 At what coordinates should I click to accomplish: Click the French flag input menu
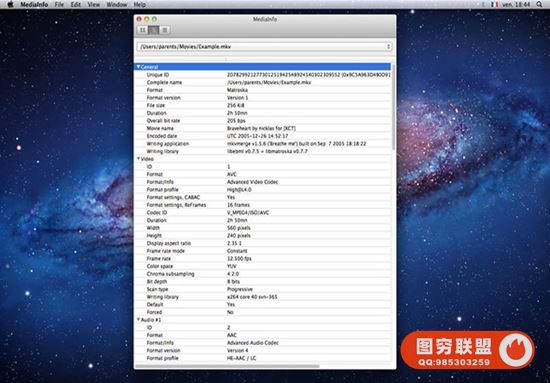tap(495, 5)
